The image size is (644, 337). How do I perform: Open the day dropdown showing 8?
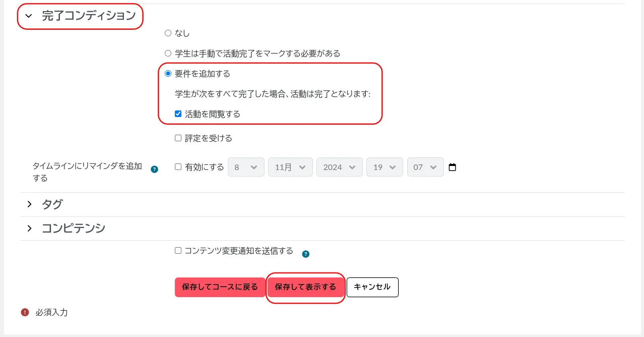pyautogui.click(x=246, y=167)
